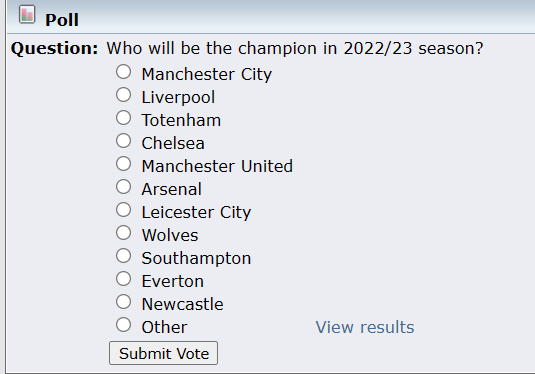Viewport: 535px width, 374px height.
Task: Click the Poll header title
Action: pos(62,20)
